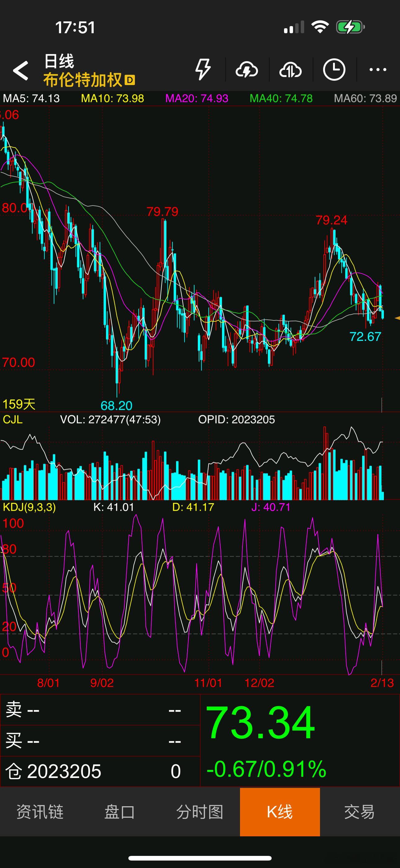Tap the yellow current-price arrow at chart edge
The image size is (400, 868).
pyautogui.click(x=397, y=318)
